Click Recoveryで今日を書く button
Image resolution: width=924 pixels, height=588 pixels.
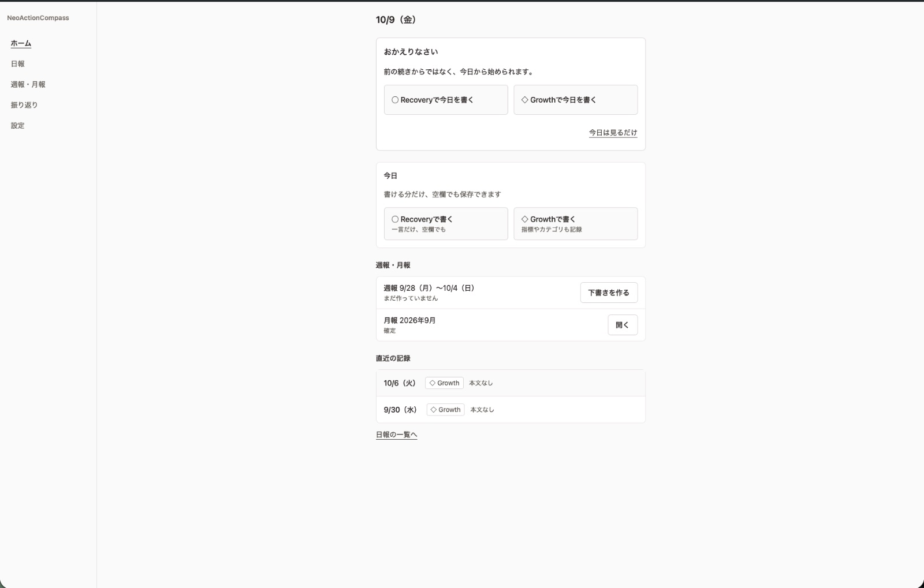tap(446, 100)
